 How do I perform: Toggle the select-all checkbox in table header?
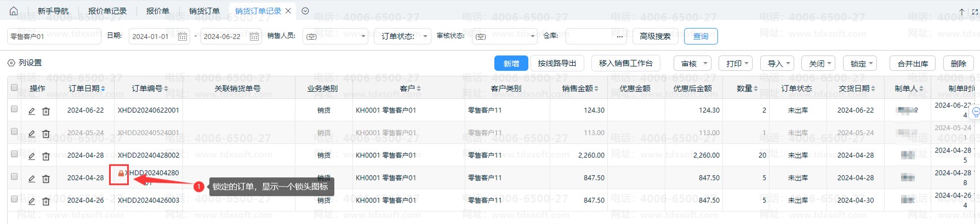14,87
